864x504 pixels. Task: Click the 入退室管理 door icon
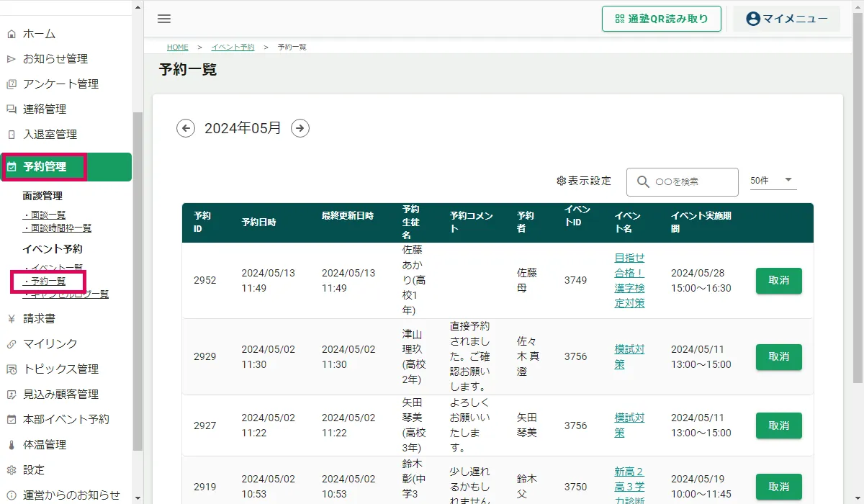tap(11, 135)
